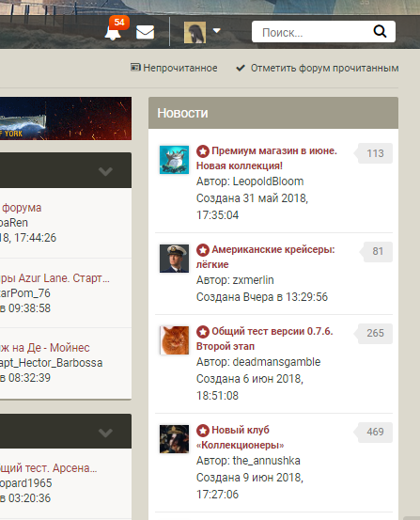The image size is (420, 520).
Task: Click zxmerlin's naval officer avatar
Action: (x=174, y=259)
